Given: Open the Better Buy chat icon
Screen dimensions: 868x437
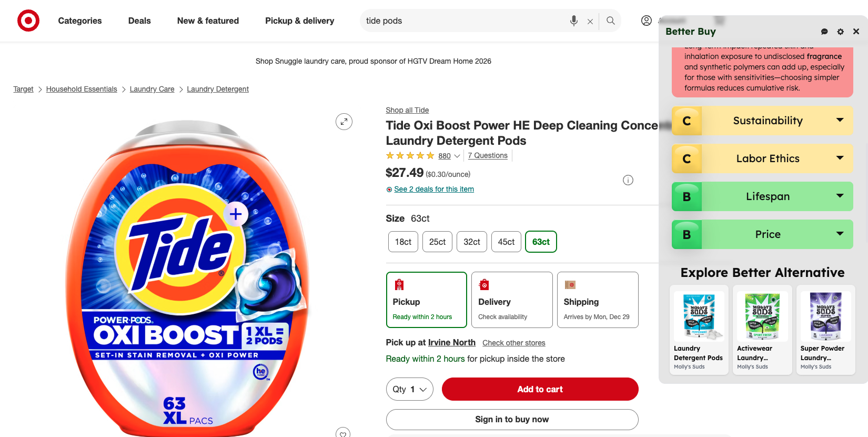Looking at the screenshot, I should [x=824, y=32].
